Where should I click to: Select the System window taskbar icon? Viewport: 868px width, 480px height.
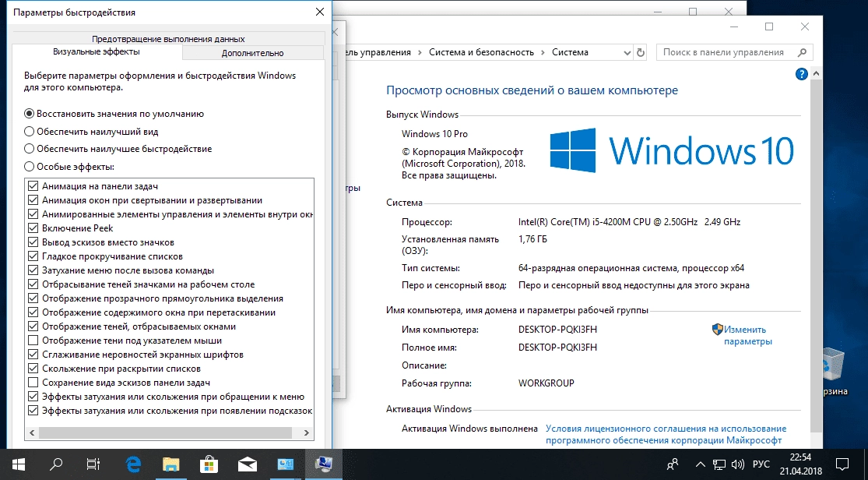324,464
